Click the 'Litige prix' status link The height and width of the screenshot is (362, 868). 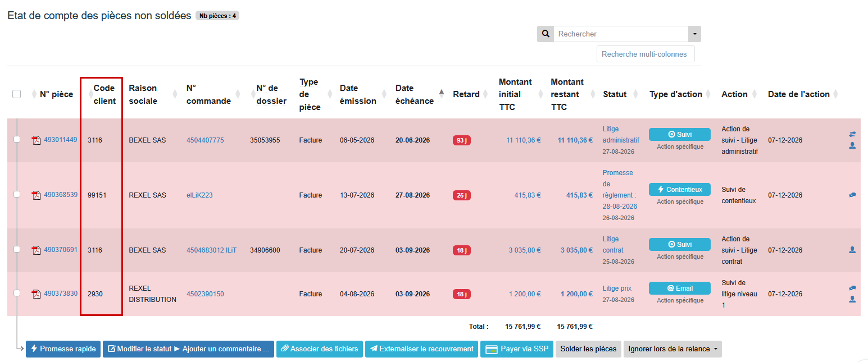tap(617, 288)
